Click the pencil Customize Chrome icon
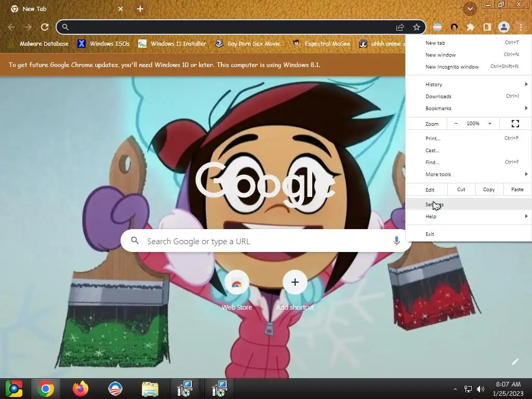 (x=515, y=362)
